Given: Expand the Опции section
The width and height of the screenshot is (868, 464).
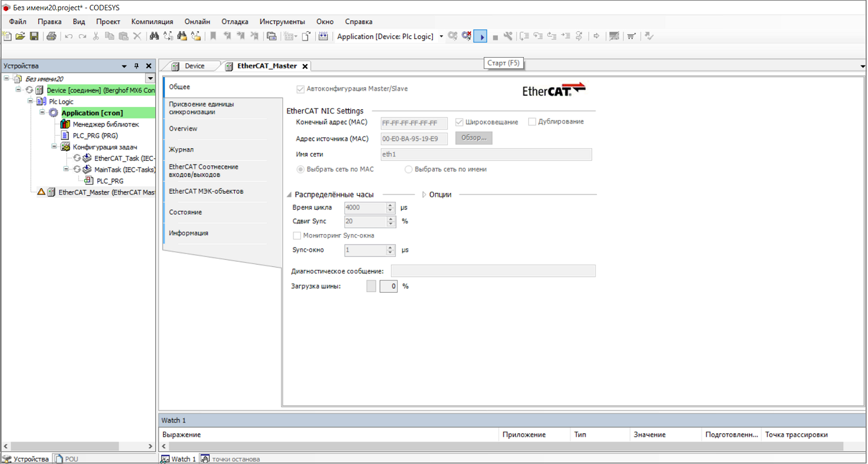Looking at the screenshot, I should click(425, 195).
